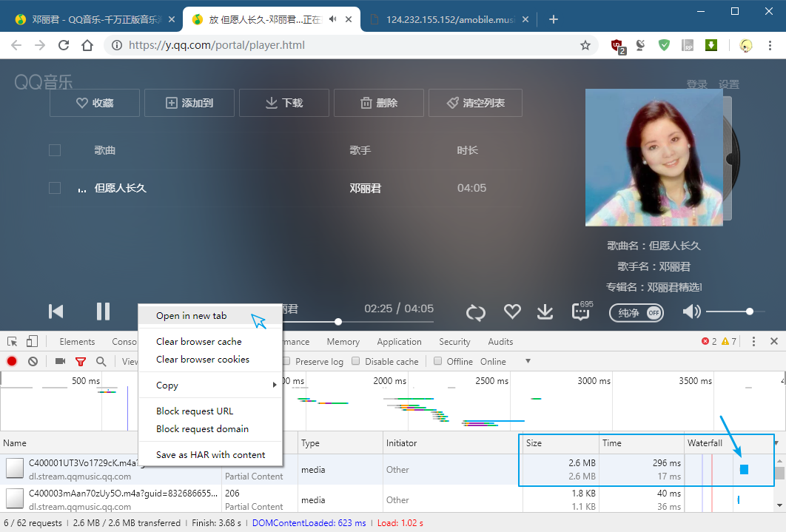The height and width of the screenshot is (532, 786).
Task: Select the C400003mAan70zUy5O.m4a request row
Action: point(389,500)
